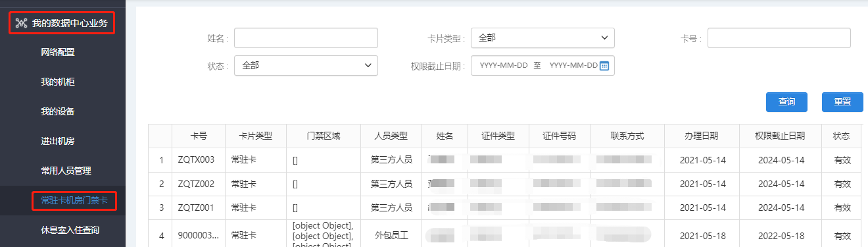Click 外包员工 personnel type cell
This screenshot has height=247, width=868.
tap(391, 235)
